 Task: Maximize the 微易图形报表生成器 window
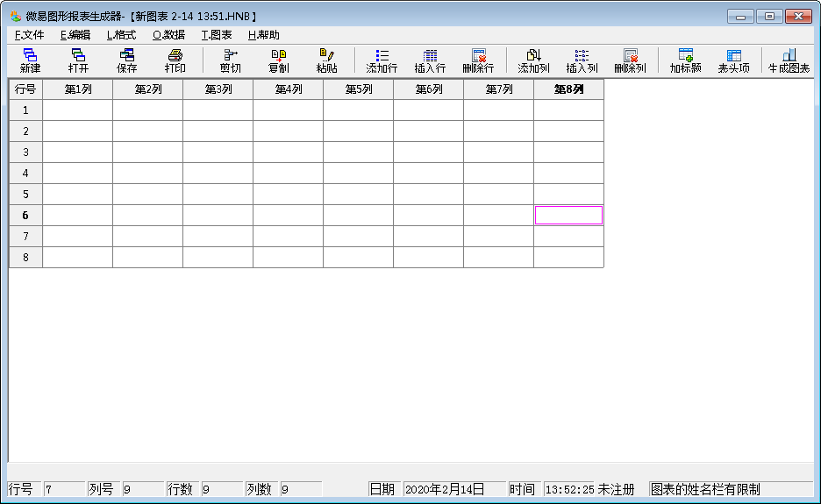pyautogui.click(x=769, y=17)
